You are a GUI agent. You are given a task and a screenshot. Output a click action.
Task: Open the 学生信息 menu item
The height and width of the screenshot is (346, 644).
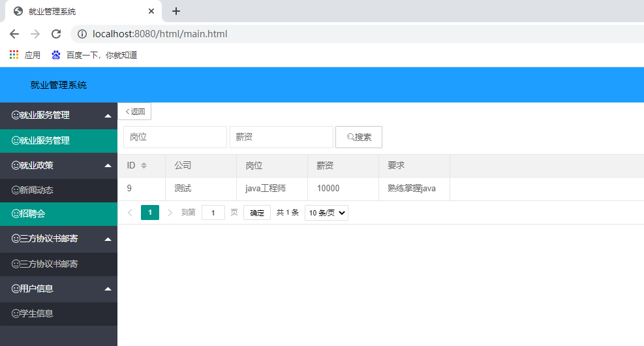(x=59, y=313)
